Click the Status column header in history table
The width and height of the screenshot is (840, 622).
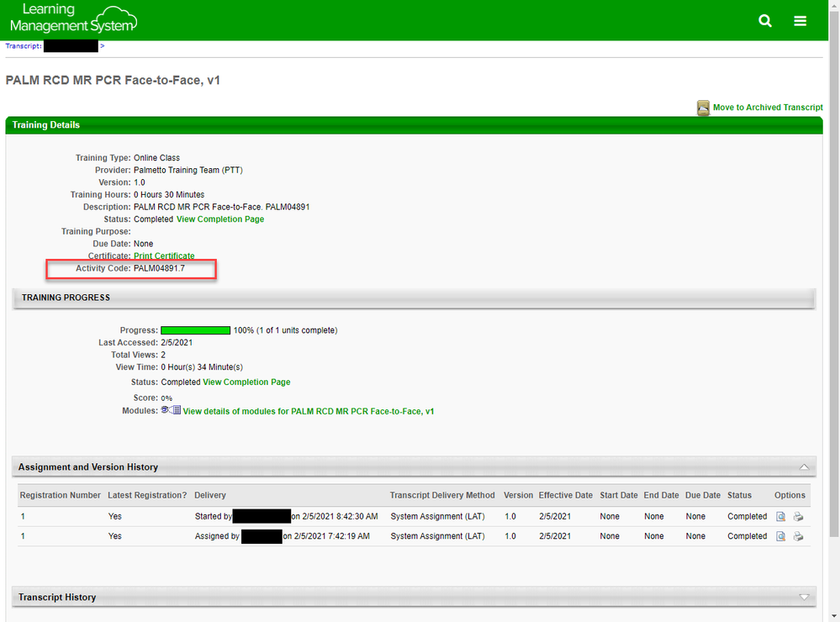click(x=739, y=495)
